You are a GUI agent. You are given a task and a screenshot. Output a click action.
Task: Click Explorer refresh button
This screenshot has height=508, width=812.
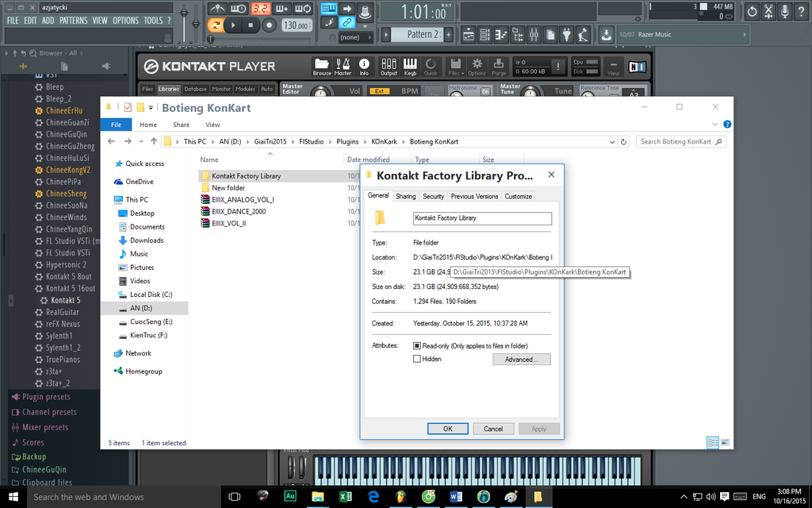click(624, 142)
